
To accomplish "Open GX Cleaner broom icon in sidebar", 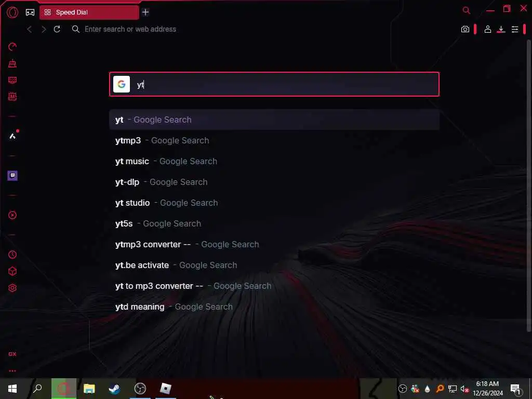I will pos(12,63).
